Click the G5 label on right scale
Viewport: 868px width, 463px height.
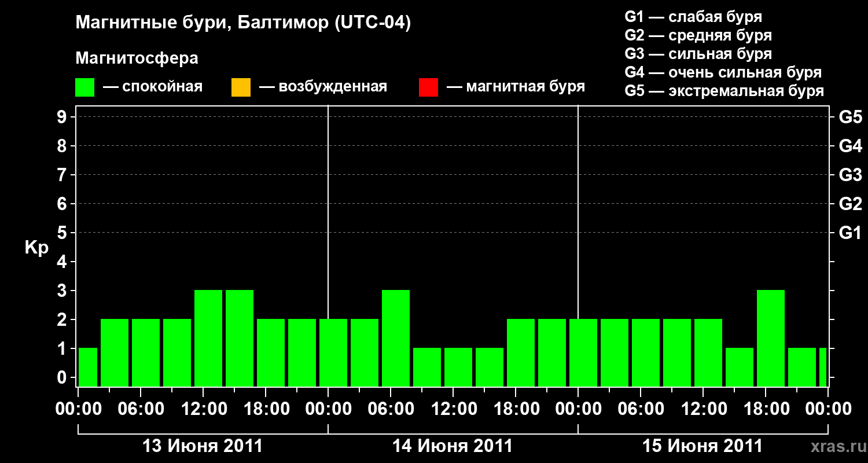click(x=850, y=117)
